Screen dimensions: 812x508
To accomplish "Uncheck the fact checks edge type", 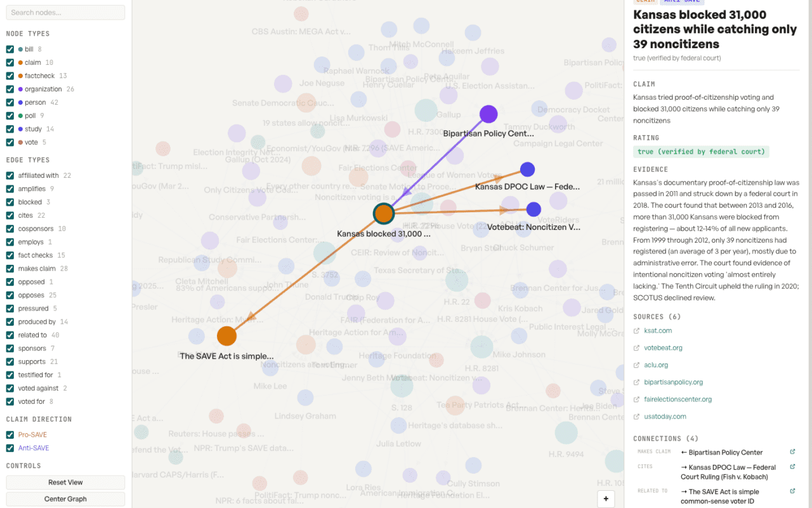I will [10, 255].
